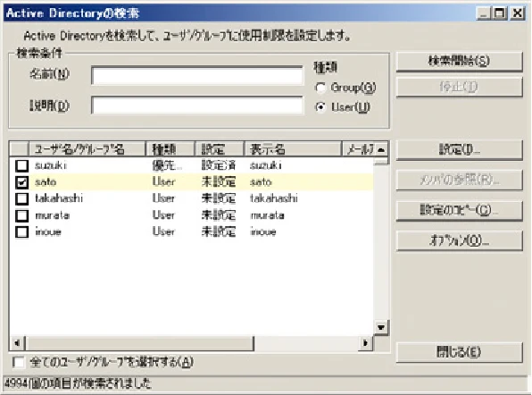Check the inoue row checkbox
The height and width of the screenshot is (395, 532).
[x=22, y=232]
